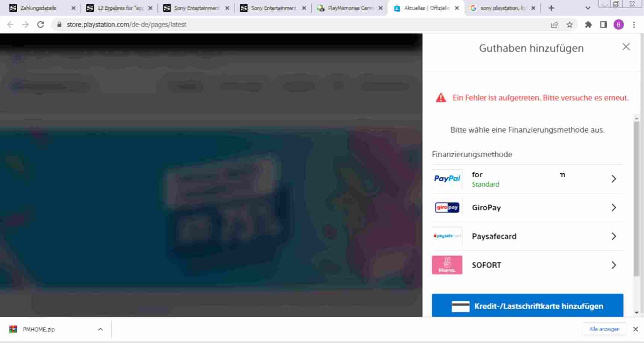The height and width of the screenshot is (343, 644).
Task: Switch to the PlayMemories Camera tab
Action: pyautogui.click(x=350, y=8)
